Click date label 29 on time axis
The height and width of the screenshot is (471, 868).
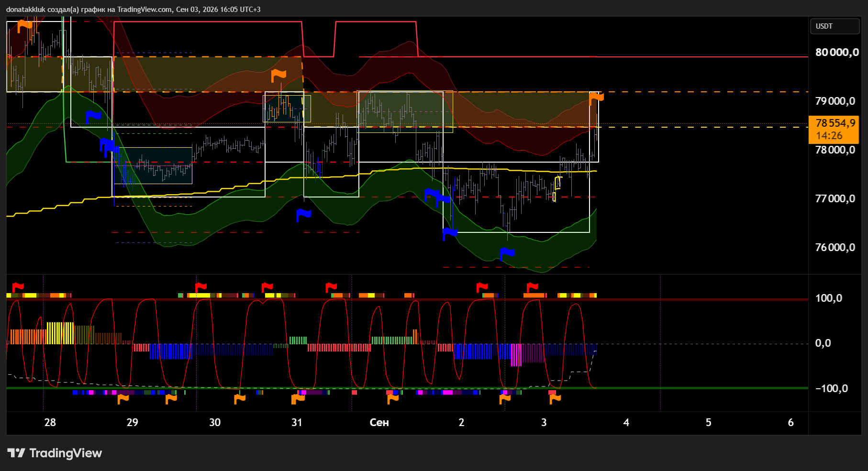click(x=132, y=422)
